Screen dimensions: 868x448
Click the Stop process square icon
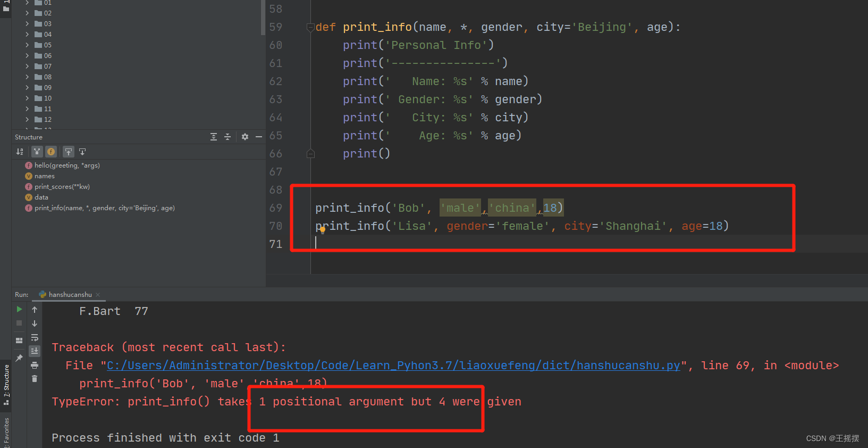point(19,323)
